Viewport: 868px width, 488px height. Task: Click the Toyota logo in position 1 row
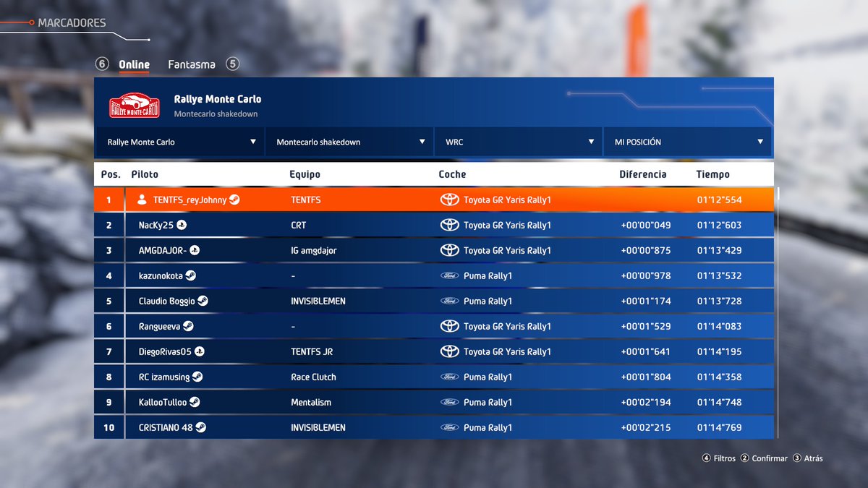click(x=450, y=200)
